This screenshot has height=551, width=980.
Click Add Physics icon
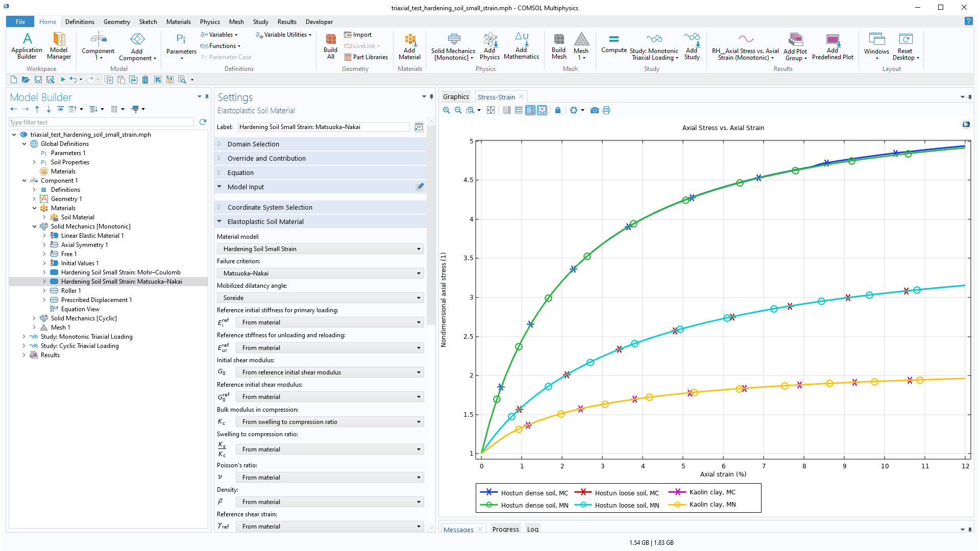pyautogui.click(x=489, y=46)
